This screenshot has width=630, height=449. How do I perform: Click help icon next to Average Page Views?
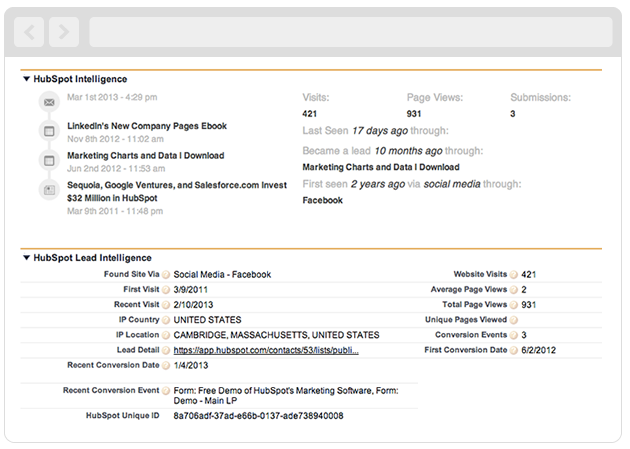(514, 290)
